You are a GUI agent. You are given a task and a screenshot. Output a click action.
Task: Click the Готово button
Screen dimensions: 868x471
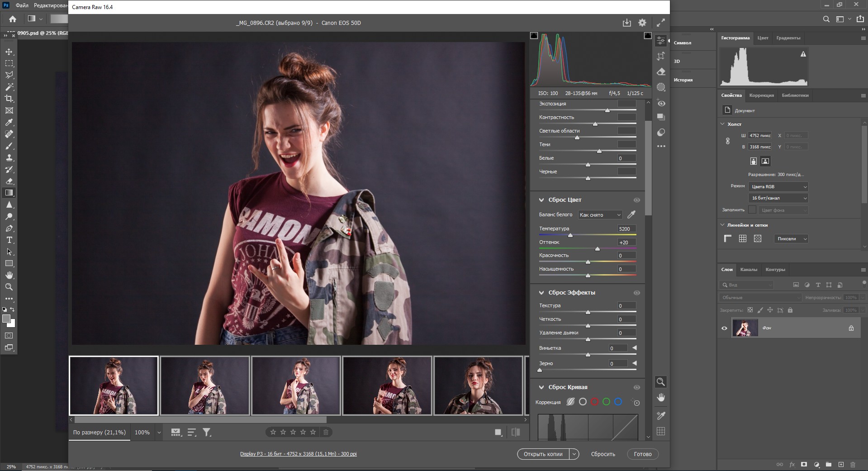[642, 454]
